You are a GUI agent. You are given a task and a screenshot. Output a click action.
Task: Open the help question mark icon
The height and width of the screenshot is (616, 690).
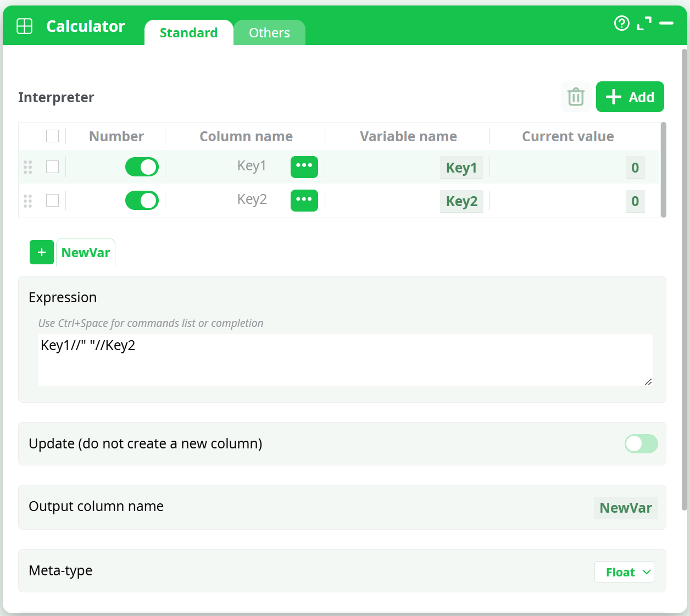pos(621,23)
